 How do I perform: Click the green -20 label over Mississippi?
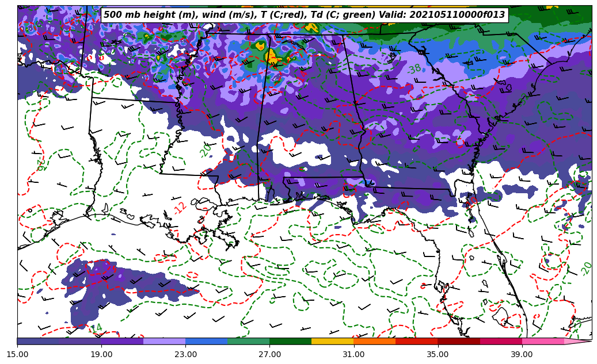pyautogui.click(x=205, y=151)
